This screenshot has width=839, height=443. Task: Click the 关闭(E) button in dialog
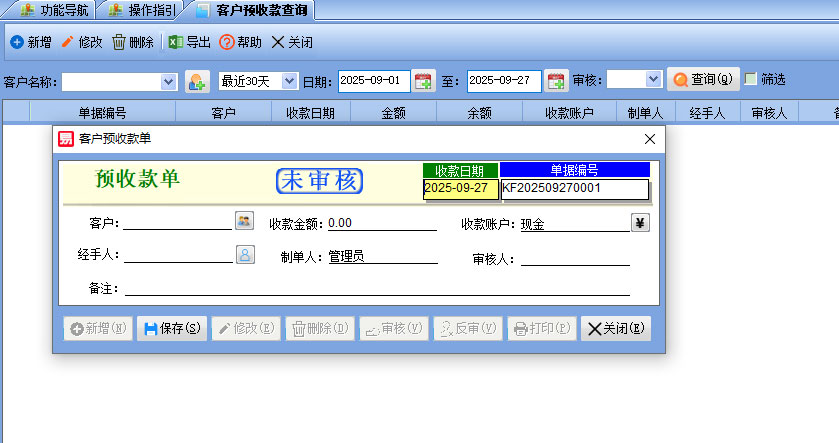click(x=615, y=328)
